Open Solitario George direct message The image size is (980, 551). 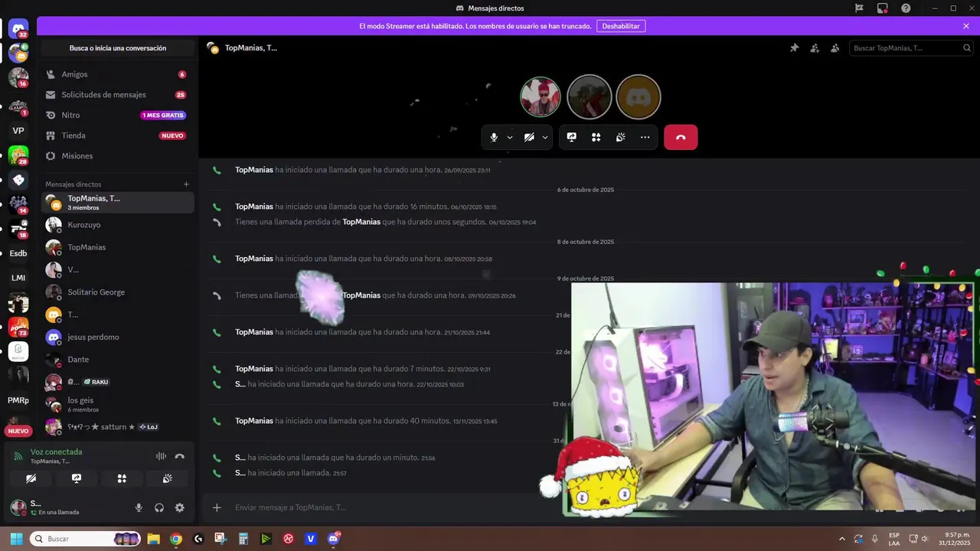click(x=117, y=292)
